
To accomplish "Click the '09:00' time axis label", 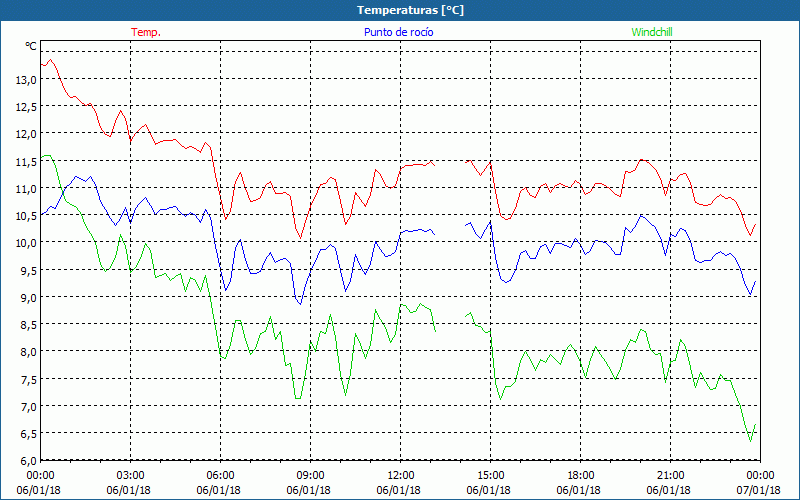I will [x=310, y=476].
